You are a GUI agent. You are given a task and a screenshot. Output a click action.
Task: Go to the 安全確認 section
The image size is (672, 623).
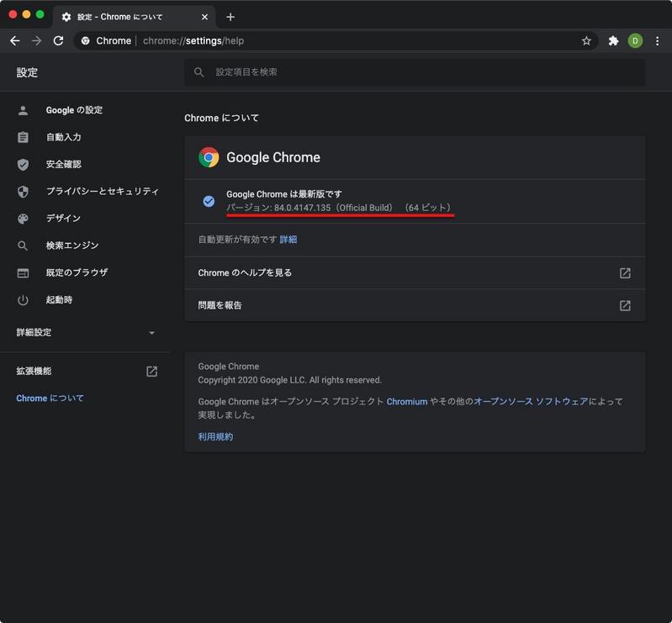coord(63,164)
